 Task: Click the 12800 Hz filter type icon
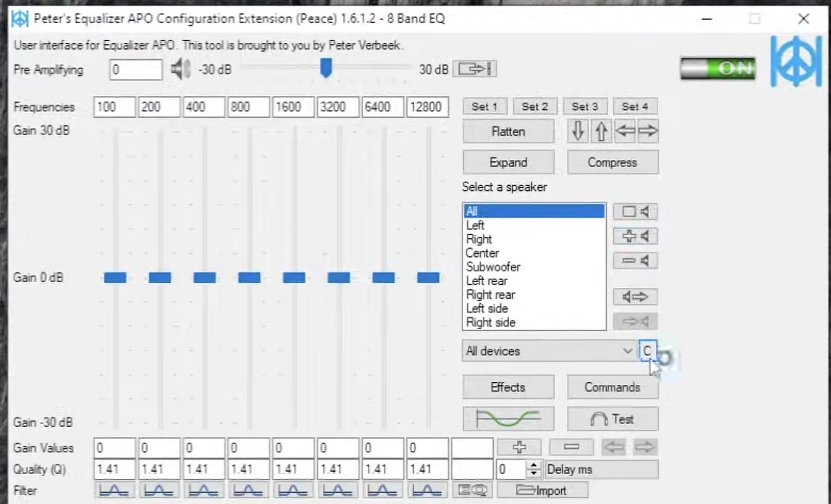tap(427, 490)
